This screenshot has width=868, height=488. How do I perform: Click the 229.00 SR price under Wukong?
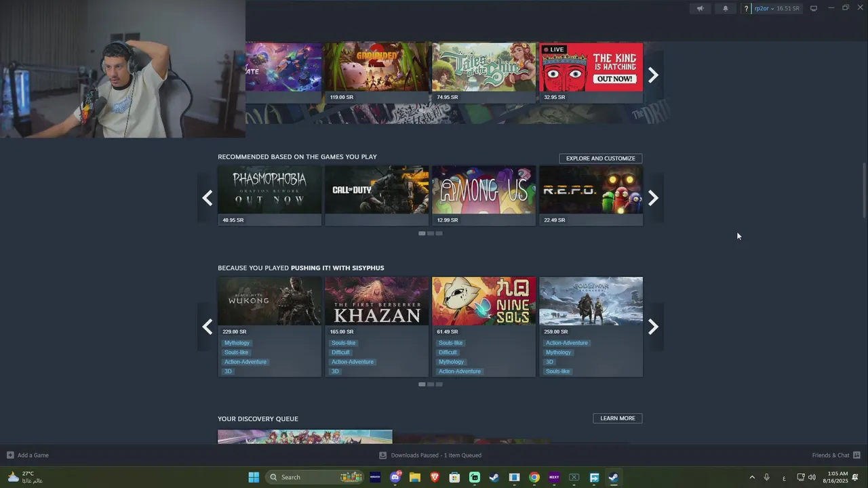235,331
